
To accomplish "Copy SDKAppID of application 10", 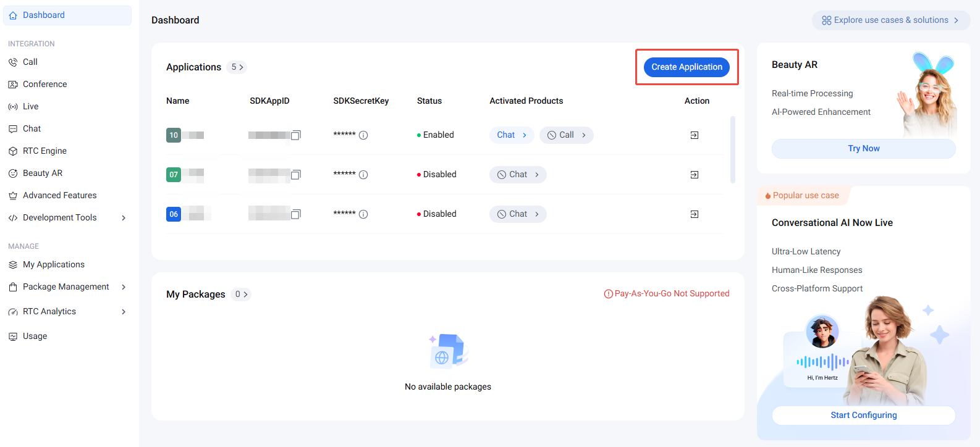I will 296,135.
